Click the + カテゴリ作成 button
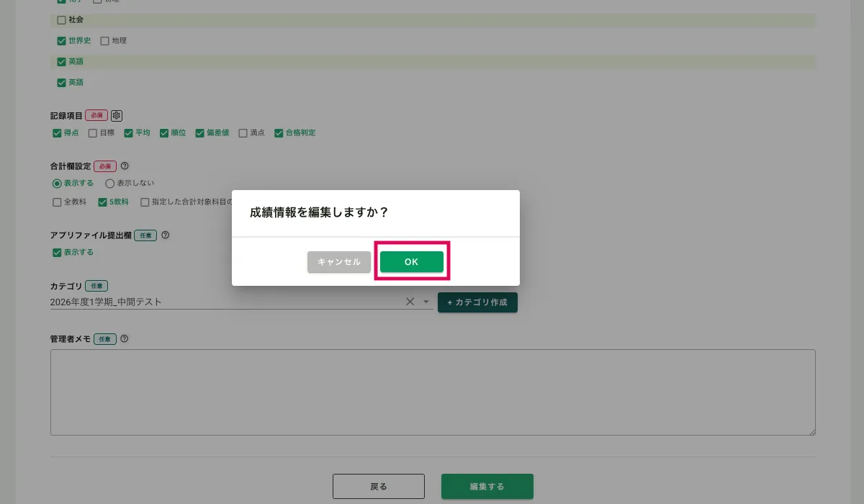 477,302
